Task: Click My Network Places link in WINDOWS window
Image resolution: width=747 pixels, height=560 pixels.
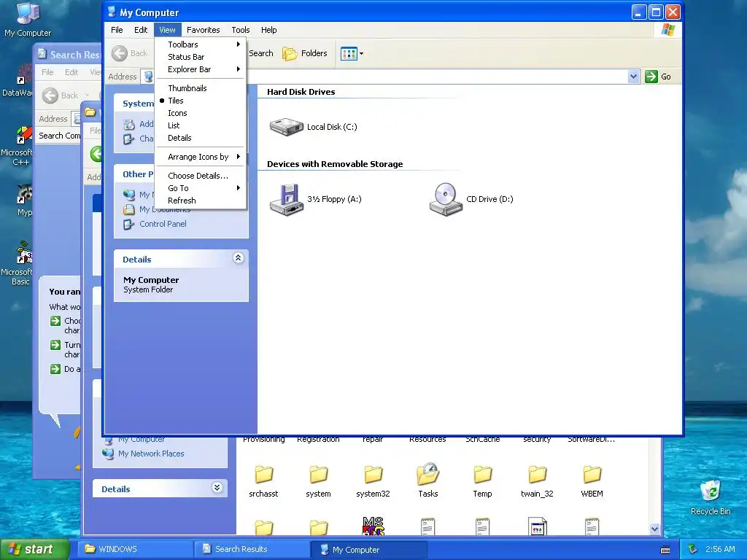Action: coord(151,454)
